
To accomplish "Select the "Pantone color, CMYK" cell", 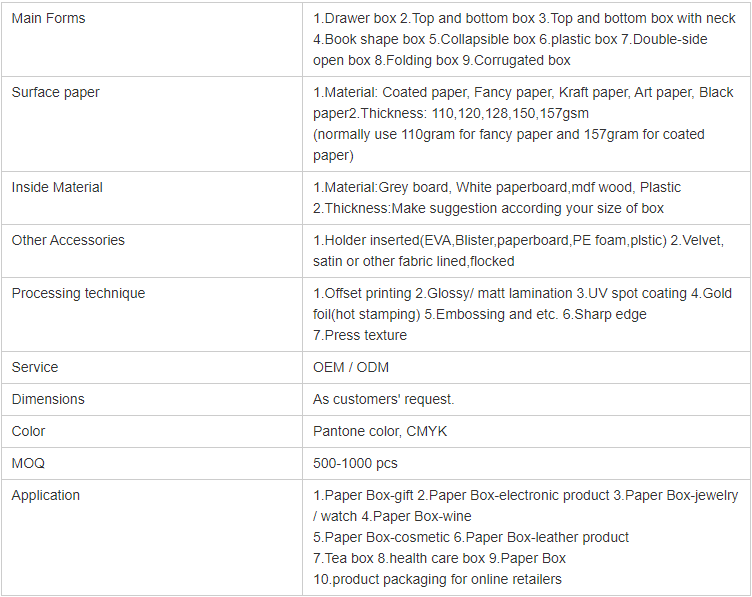I will 380,431.
